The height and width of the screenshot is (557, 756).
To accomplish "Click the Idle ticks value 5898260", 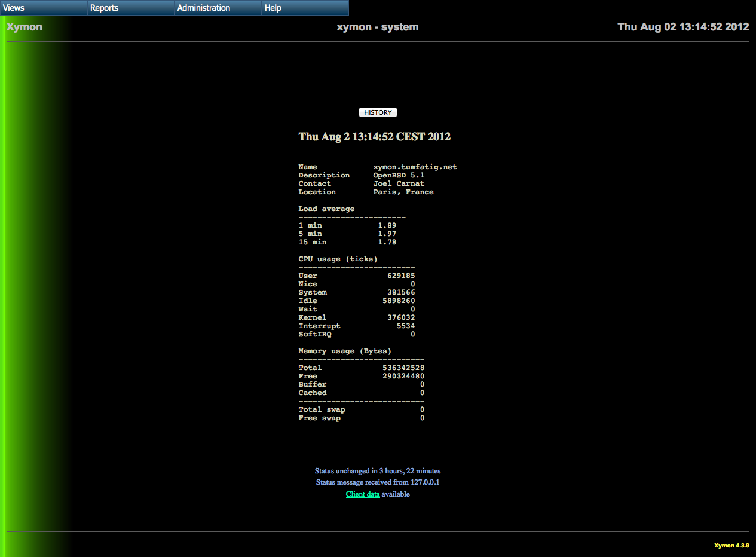I will click(x=399, y=301).
